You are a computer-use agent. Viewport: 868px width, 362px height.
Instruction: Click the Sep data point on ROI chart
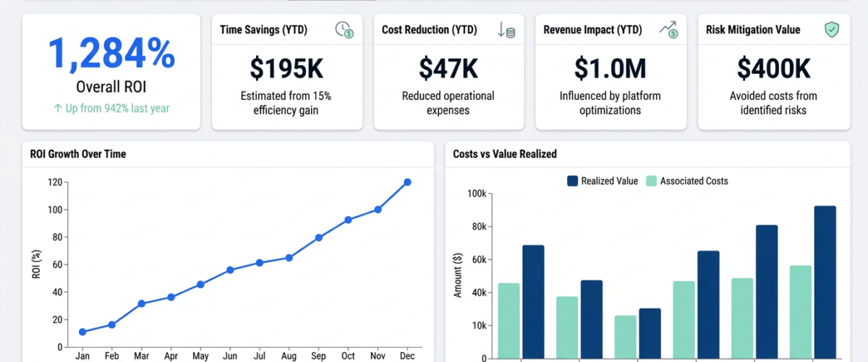click(319, 237)
